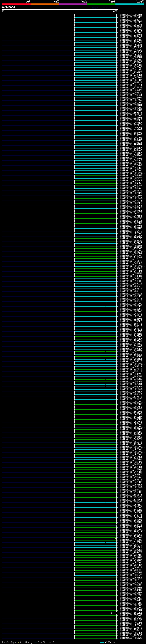Click the UniRef100_Q6CI02 label
The height and width of the screenshot is (644, 146).
coord(131,311)
